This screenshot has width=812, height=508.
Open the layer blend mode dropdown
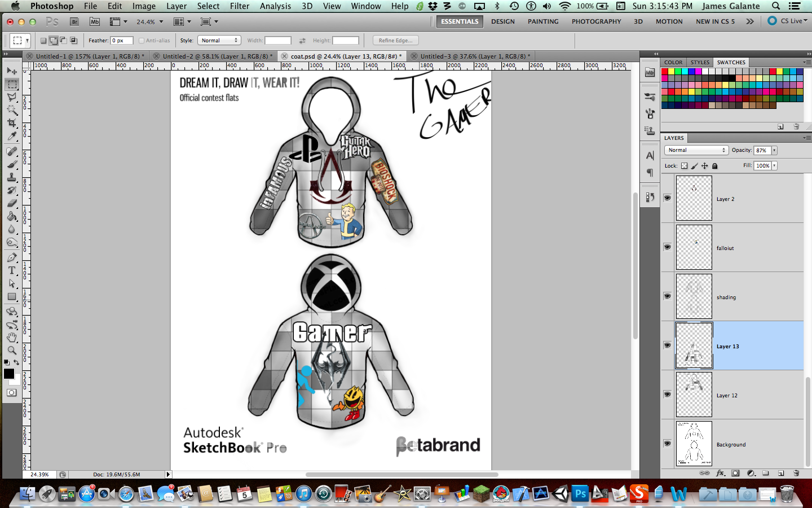click(696, 150)
